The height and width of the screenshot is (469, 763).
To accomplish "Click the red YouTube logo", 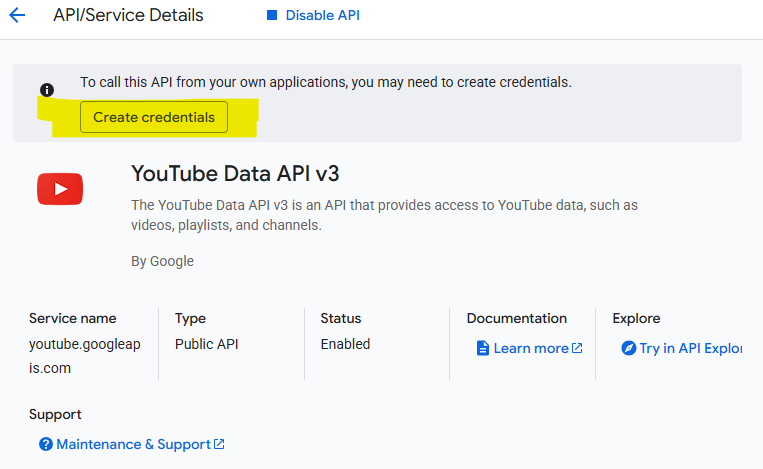I will 60,189.
